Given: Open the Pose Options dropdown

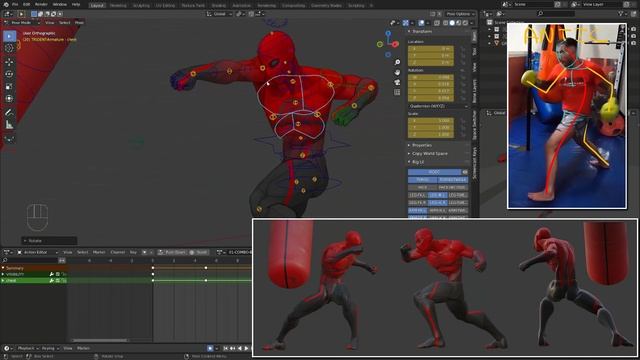Looking at the screenshot, I should (x=460, y=14).
